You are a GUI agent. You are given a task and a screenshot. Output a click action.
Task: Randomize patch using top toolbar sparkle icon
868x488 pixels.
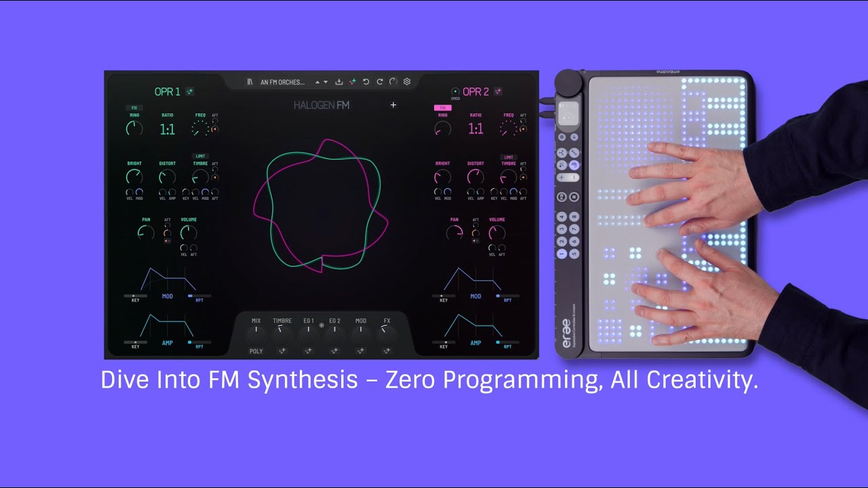353,82
